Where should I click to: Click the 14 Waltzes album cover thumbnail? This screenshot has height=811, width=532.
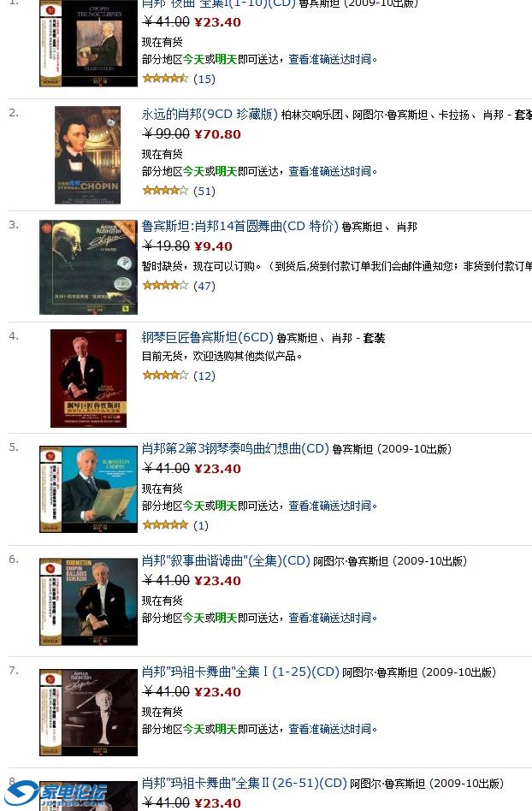click(88, 267)
